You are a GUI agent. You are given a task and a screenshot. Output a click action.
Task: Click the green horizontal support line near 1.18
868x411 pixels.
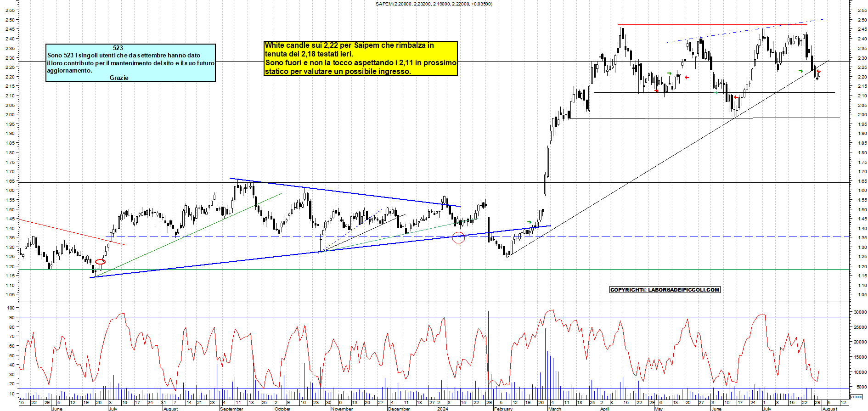434,270
